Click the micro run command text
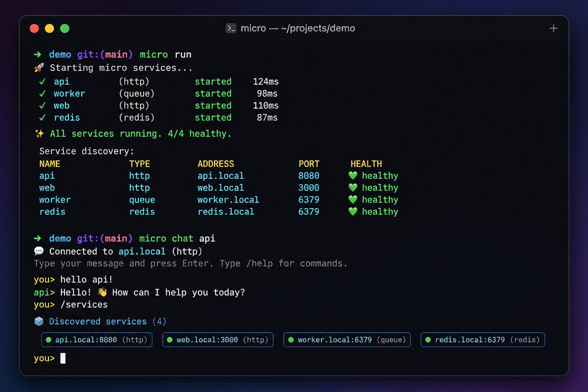The image size is (588, 392). [165, 54]
